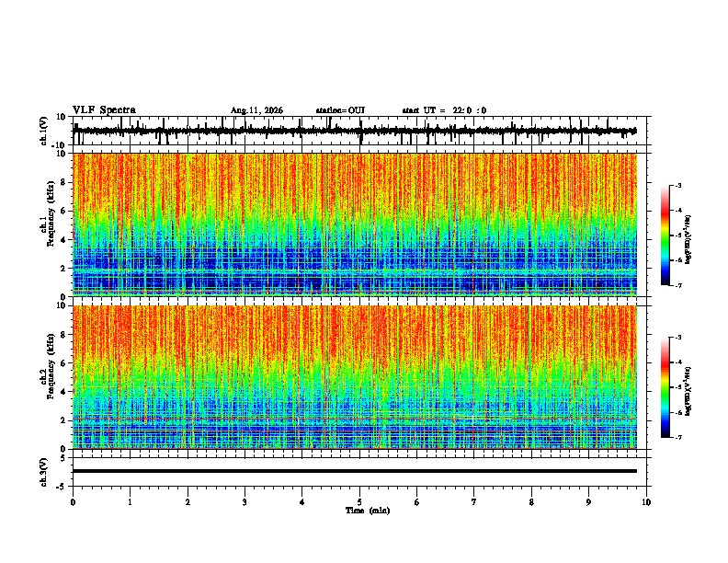Click the '2' kHz tick on ch.2 spectrogram
This screenshot has height=563, width=728.
pyautogui.click(x=63, y=420)
